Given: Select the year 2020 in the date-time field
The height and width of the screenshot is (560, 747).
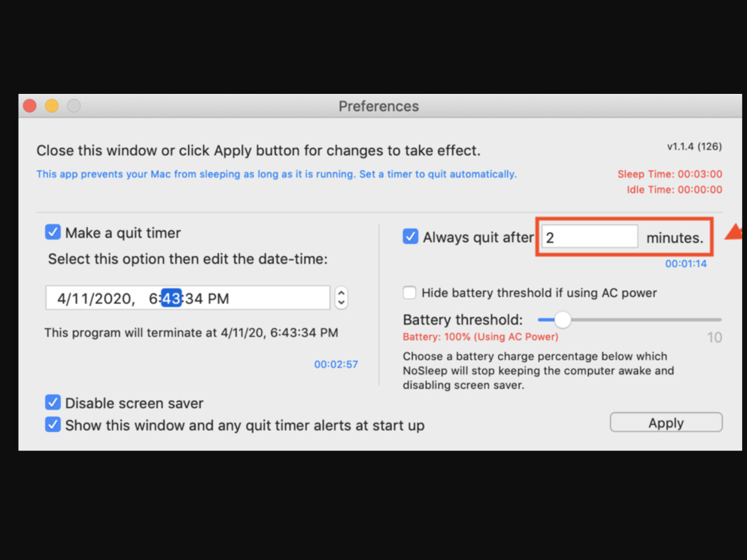Looking at the screenshot, I should [x=112, y=298].
